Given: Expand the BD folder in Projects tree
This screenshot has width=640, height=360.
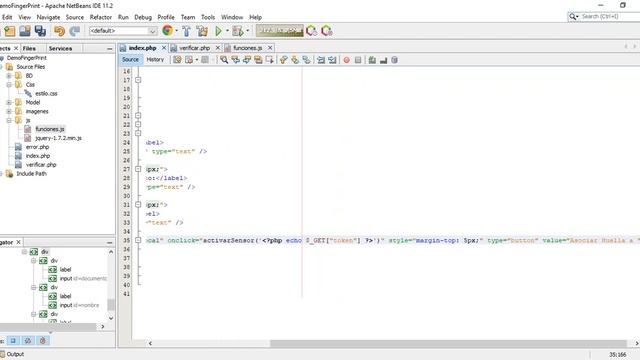Looking at the screenshot, I should (9, 76).
